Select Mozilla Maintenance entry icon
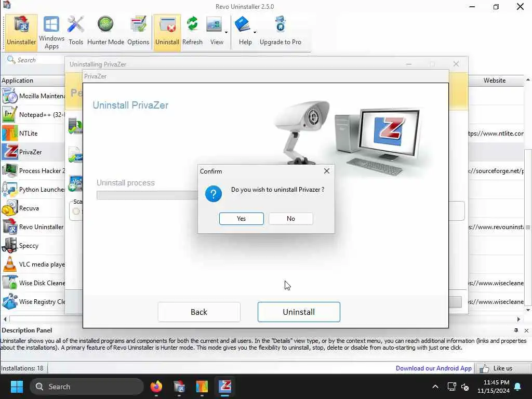Image resolution: width=532 pixels, height=399 pixels. click(9, 96)
